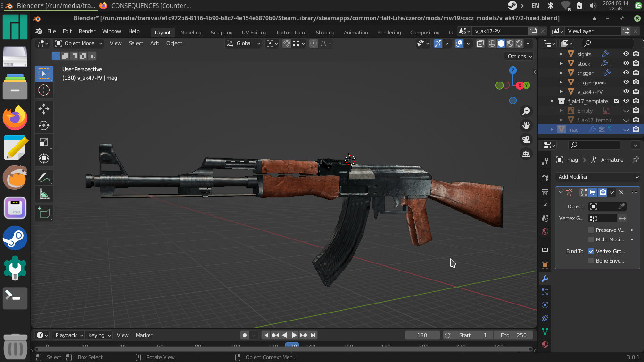Viewport: 644px width, 362px height.
Task: Click the Options button in the viewport header
Action: coord(519,56)
